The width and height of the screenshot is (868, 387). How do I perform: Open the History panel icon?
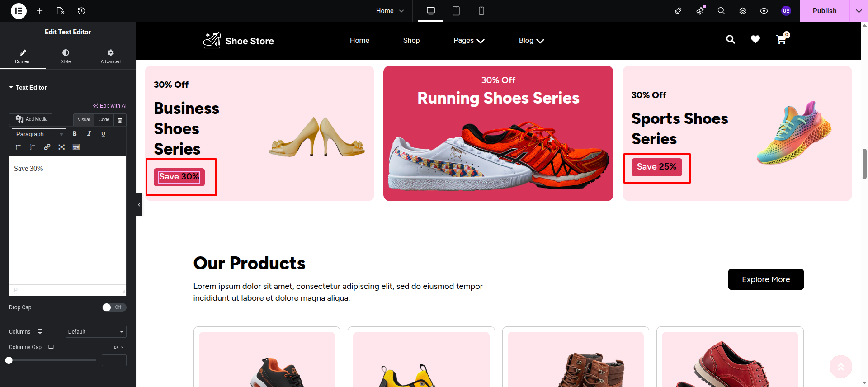pyautogui.click(x=81, y=11)
